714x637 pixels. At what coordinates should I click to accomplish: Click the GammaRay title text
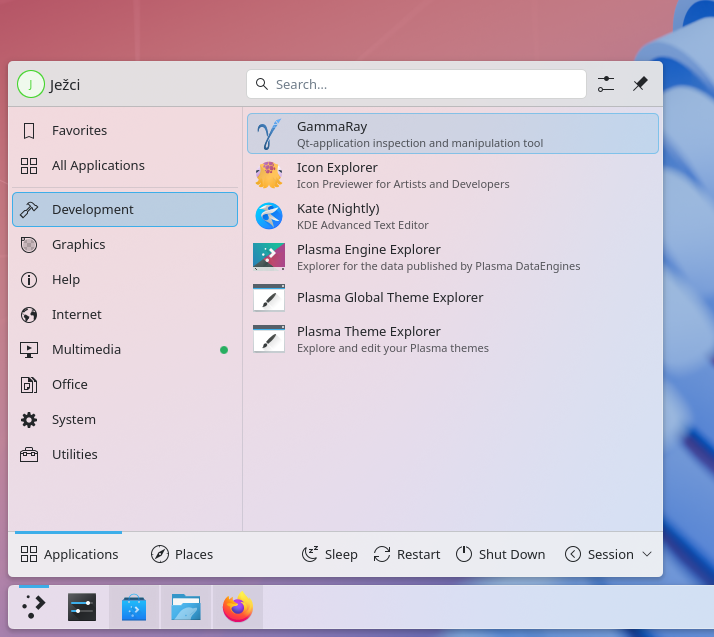(x=332, y=127)
